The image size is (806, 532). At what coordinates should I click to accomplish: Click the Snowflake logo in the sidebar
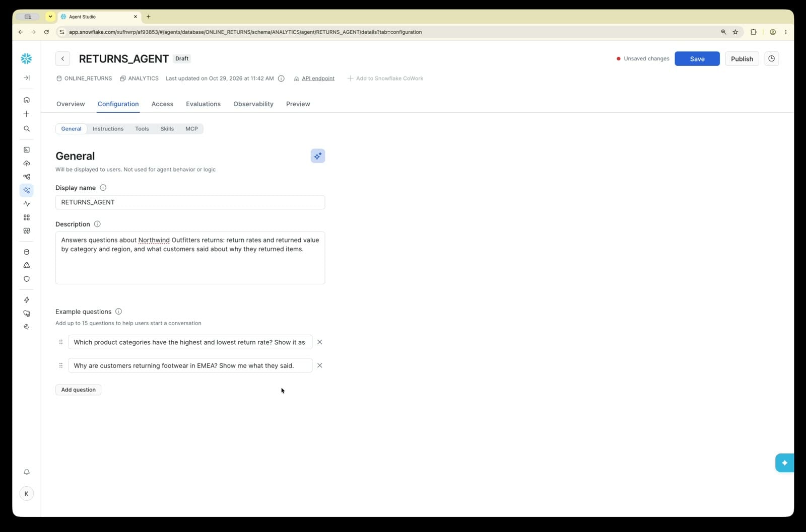point(26,59)
